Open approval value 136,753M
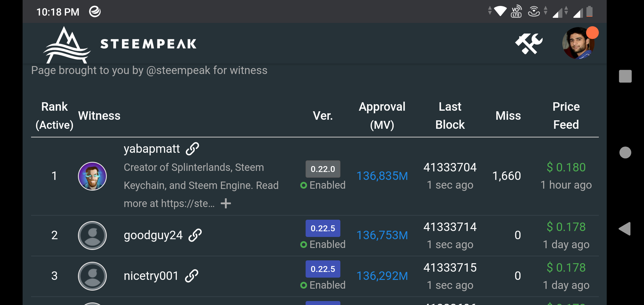Screen dimensions: 644x305 pyautogui.click(x=382, y=235)
